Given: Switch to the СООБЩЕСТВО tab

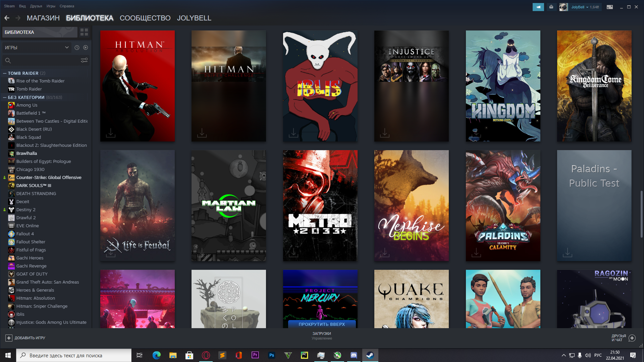Looking at the screenshot, I should click(x=145, y=18).
